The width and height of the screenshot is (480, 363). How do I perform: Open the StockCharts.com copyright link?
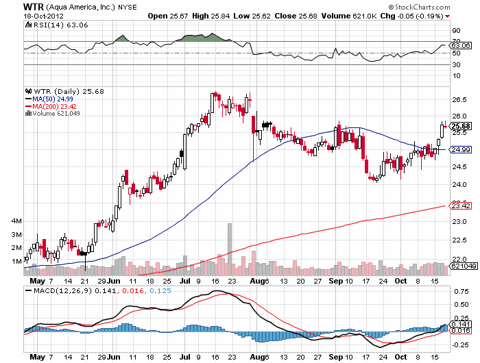pos(419,7)
